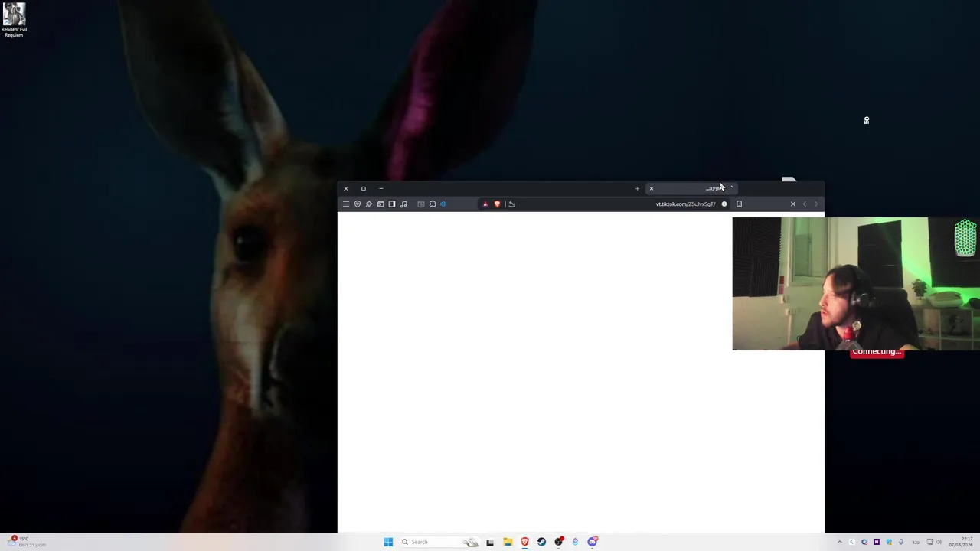Bookmark this page with bookmark icon
Image resolution: width=980 pixels, height=551 pixels.
click(739, 204)
